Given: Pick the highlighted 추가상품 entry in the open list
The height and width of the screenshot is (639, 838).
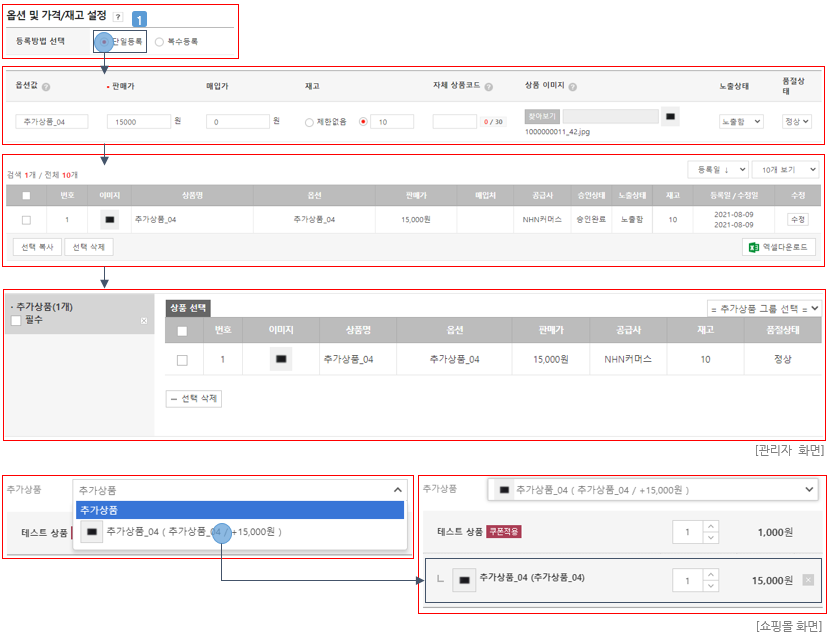Looking at the screenshot, I should pyautogui.click(x=240, y=510).
